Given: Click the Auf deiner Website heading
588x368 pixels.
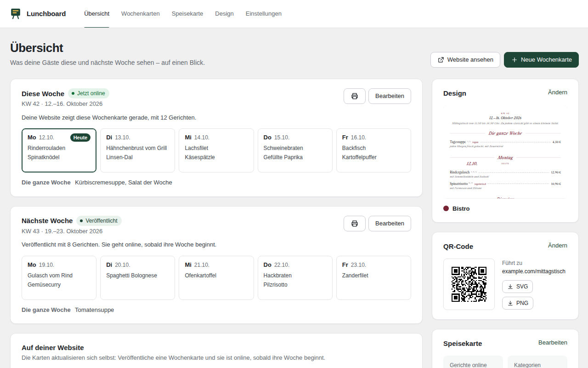Looking at the screenshot, I should pyautogui.click(x=53, y=348).
